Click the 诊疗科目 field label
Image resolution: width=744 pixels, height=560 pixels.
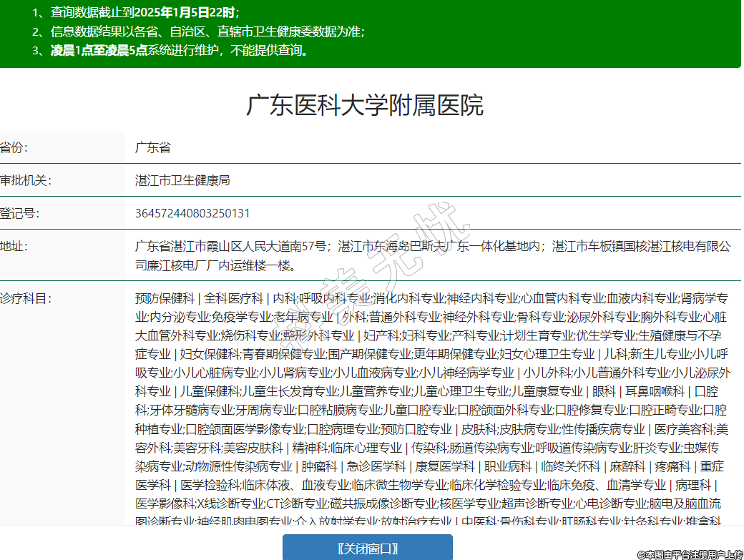click(x=25, y=298)
